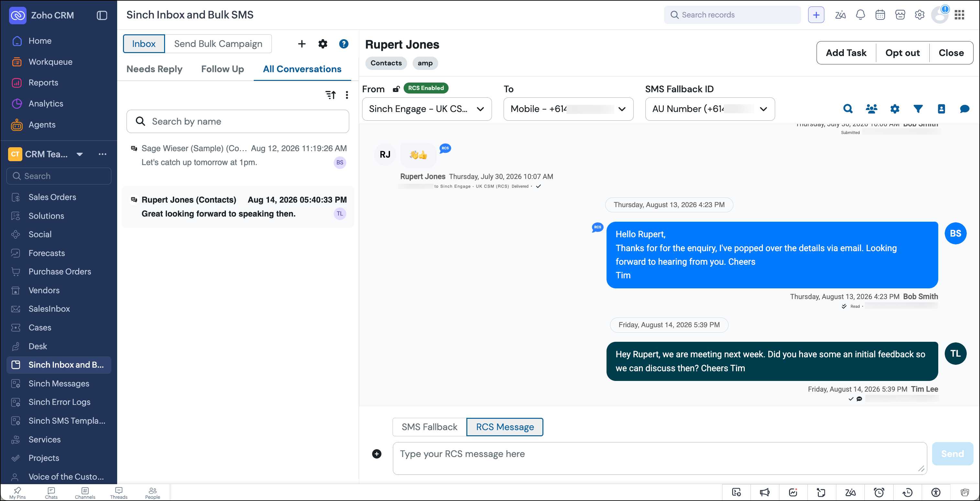The height and width of the screenshot is (501, 980).
Task: Click the Contacts tag under Rupert Jones
Action: coord(386,63)
